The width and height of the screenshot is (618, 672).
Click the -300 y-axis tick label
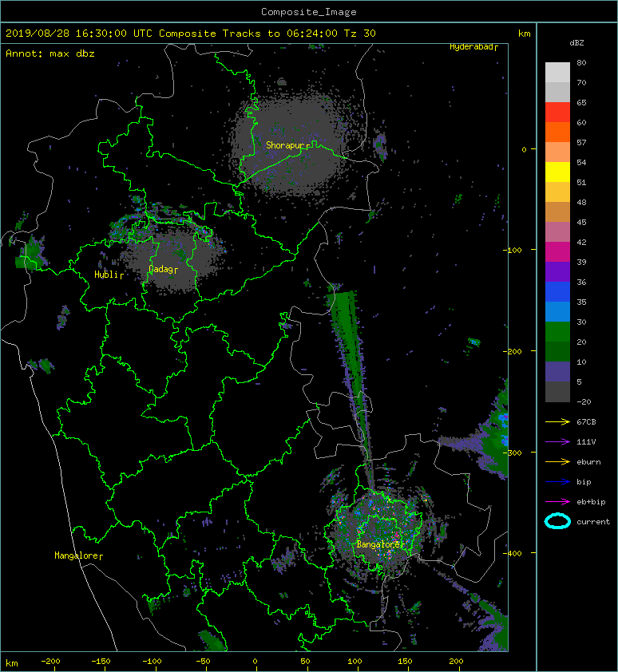pos(512,453)
